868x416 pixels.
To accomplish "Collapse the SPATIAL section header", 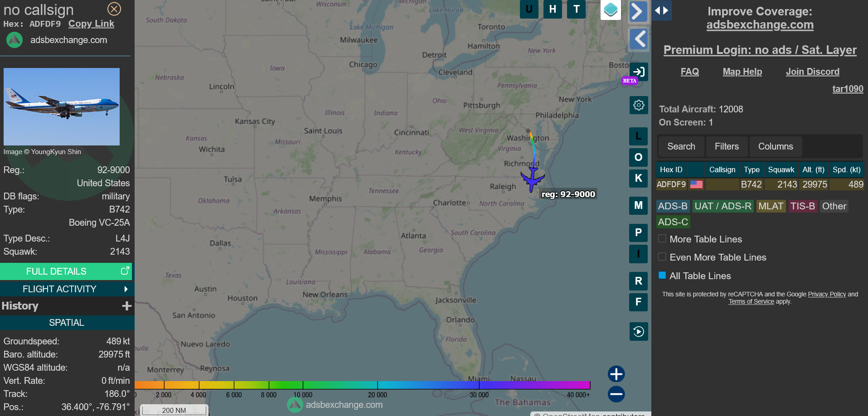I will pyautogui.click(x=66, y=323).
